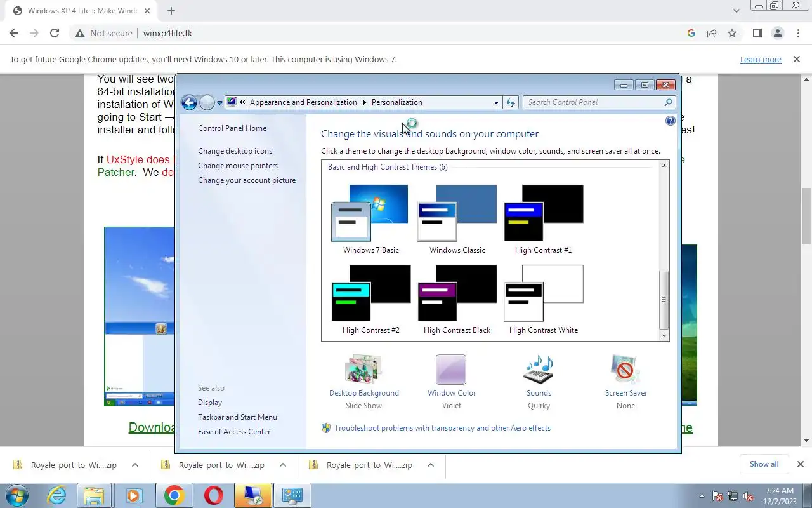Image resolution: width=812 pixels, height=508 pixels.
Task: Click Show all downloads button
Action: tap(764, 464)
